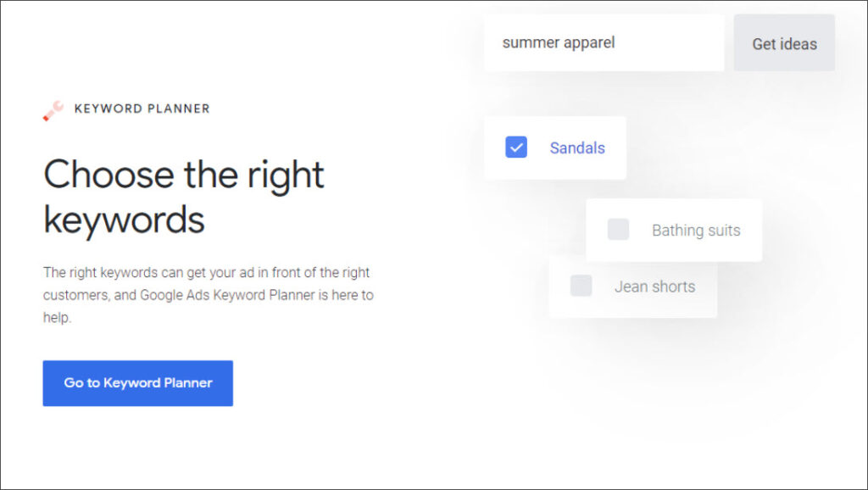Uncheck the blue Sandals checkbox

516,148
